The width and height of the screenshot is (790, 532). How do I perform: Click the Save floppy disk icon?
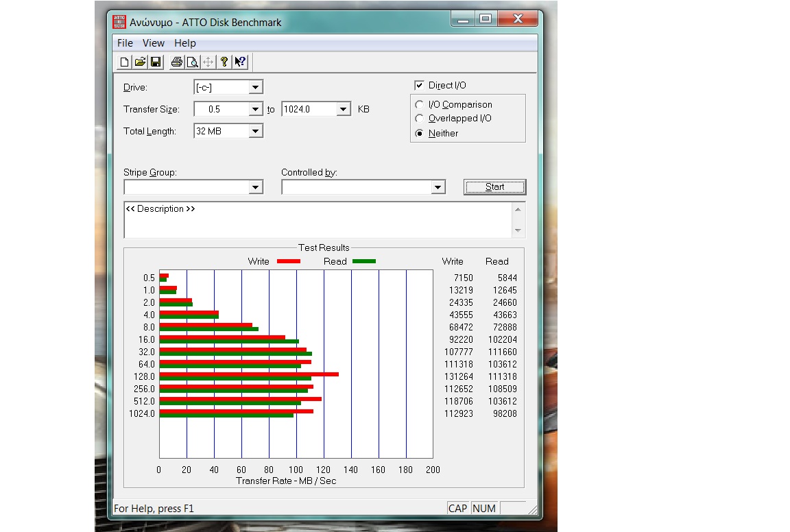(156, 62)
